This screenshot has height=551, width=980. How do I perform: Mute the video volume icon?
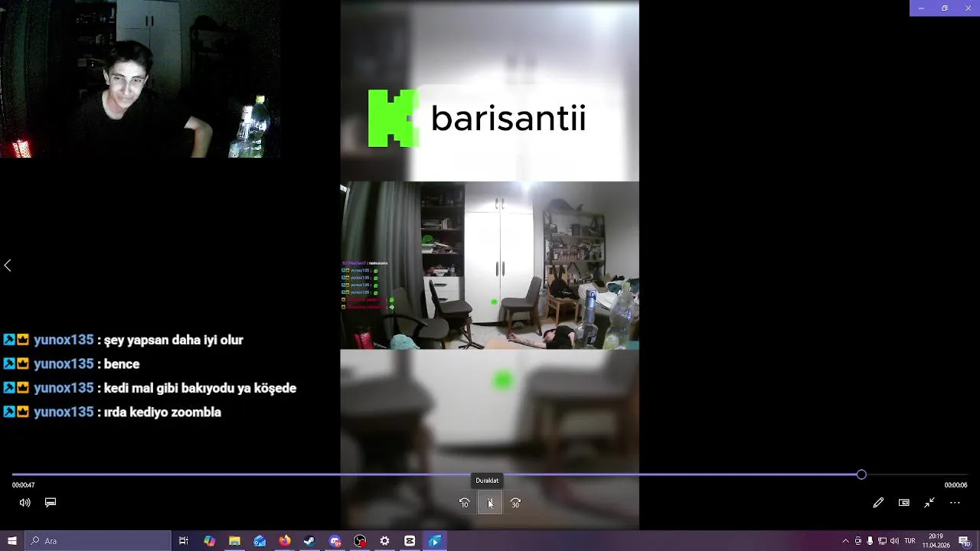click(x=24, y=503)
